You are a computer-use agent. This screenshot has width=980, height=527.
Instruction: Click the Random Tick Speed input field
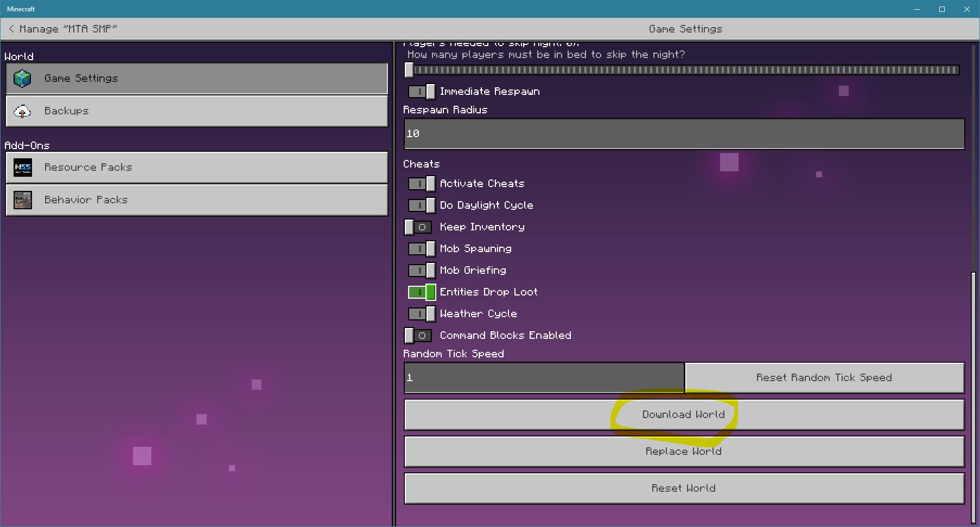pyautogui.click(x=544, y=377)
